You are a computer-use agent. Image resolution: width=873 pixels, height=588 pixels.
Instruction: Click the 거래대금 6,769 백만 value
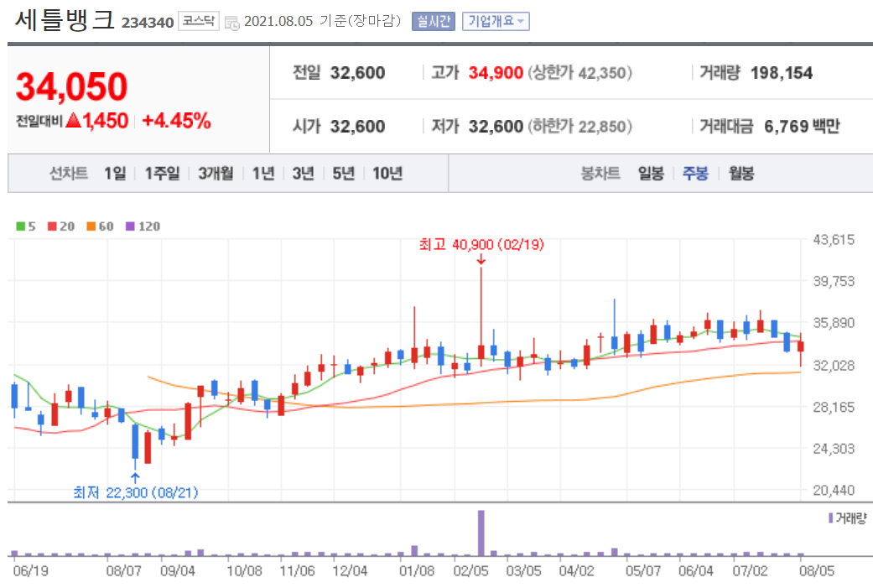[x=802, y=127]
